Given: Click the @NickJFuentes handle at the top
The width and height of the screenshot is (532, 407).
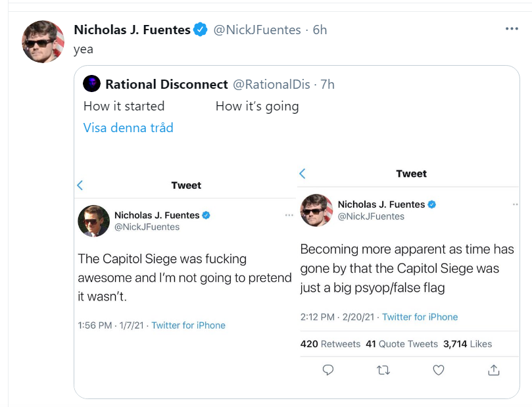Looking at the screenshot, I should pos(257,30).
